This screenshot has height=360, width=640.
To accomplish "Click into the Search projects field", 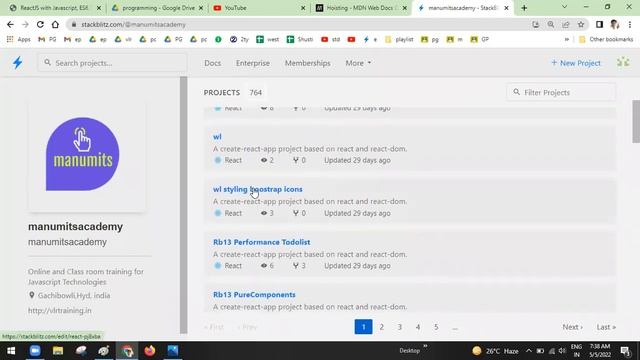I will click(x=112, y=63).
